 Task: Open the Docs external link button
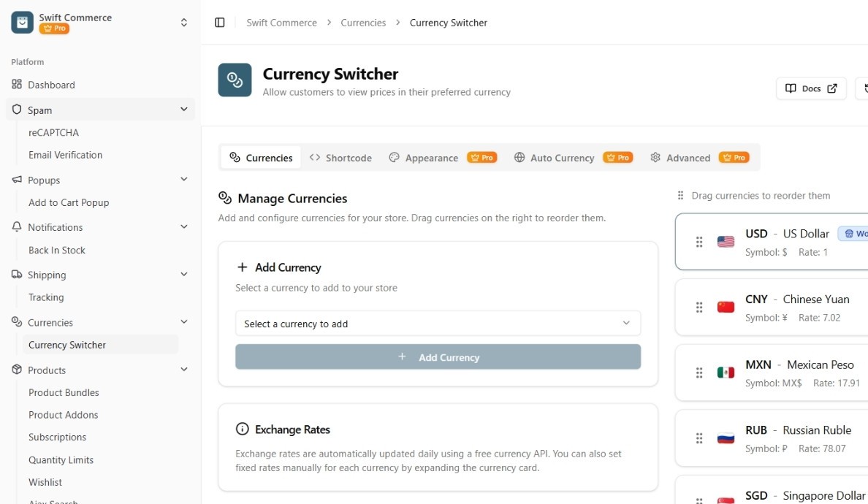811,88
